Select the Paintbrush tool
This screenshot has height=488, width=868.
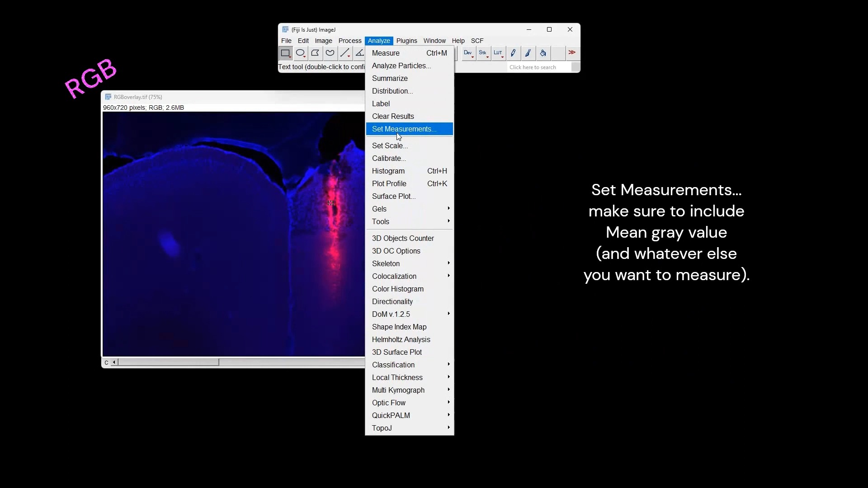528,53
